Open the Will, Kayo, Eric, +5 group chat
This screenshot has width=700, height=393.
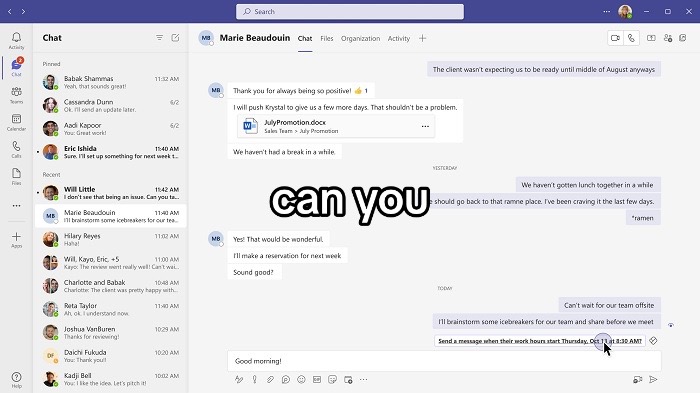point(111,263)
